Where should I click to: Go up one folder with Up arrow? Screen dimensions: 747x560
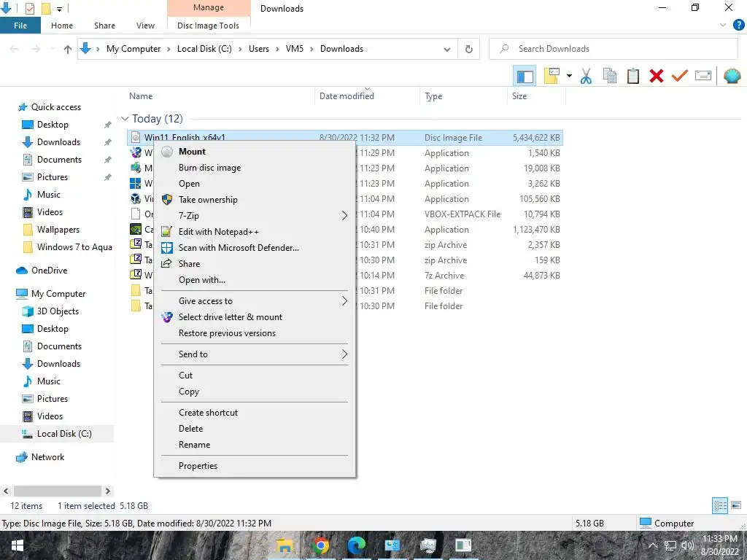(x=68, y=49)
